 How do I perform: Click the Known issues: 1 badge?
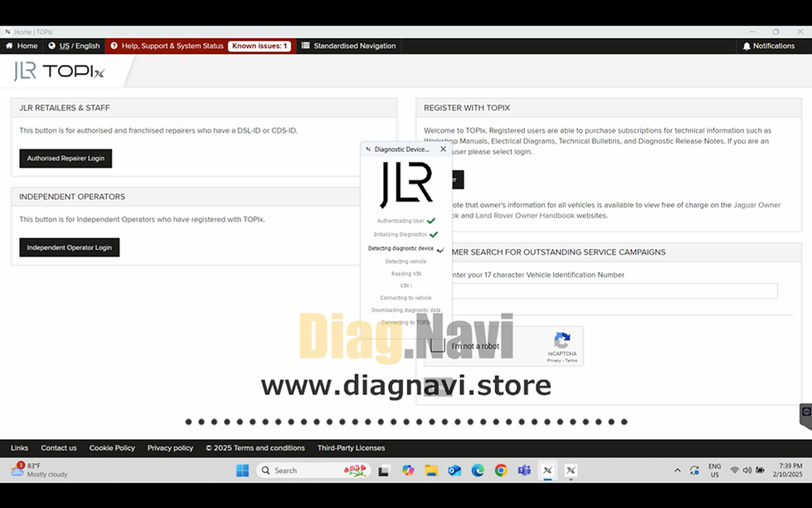click(x=260, y=46)
